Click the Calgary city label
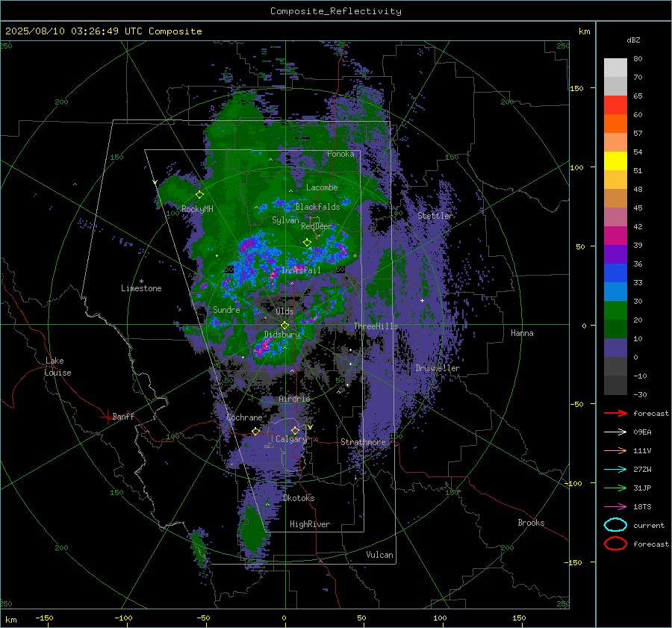Viewport: 672px width, 628px height. (291, 439)
